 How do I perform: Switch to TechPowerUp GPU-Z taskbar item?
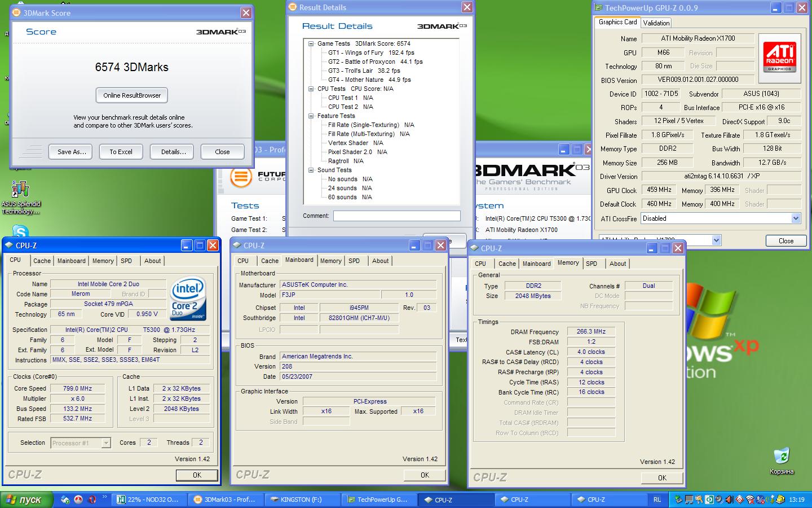(x=379, y=500)
